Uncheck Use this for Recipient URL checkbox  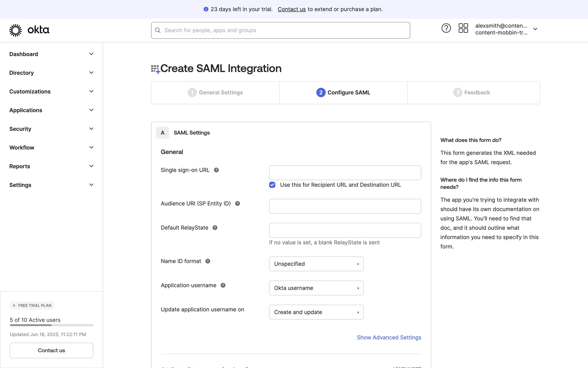(x=272, y=185)
